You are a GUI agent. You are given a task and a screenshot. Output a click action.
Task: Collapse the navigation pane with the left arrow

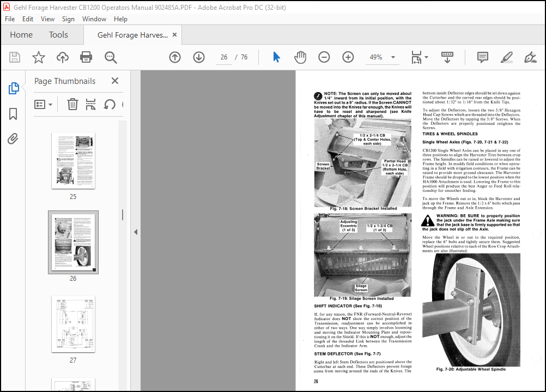[136, 232]
